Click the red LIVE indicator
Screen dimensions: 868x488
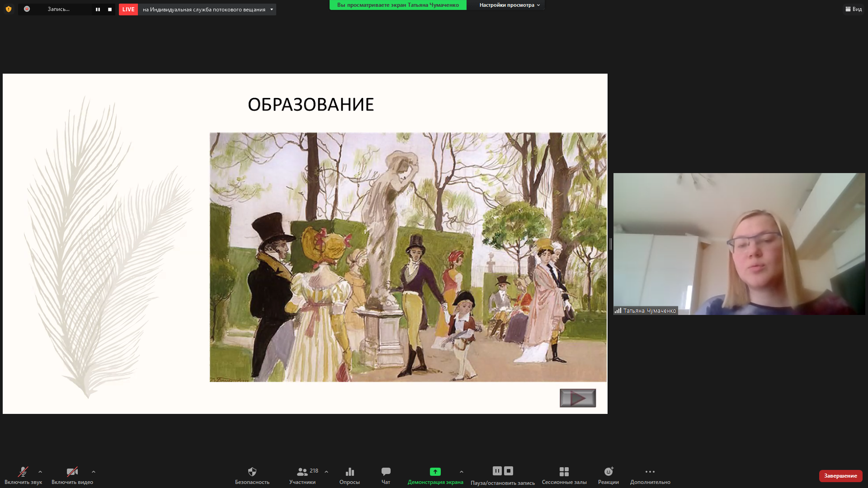[128, 9]
